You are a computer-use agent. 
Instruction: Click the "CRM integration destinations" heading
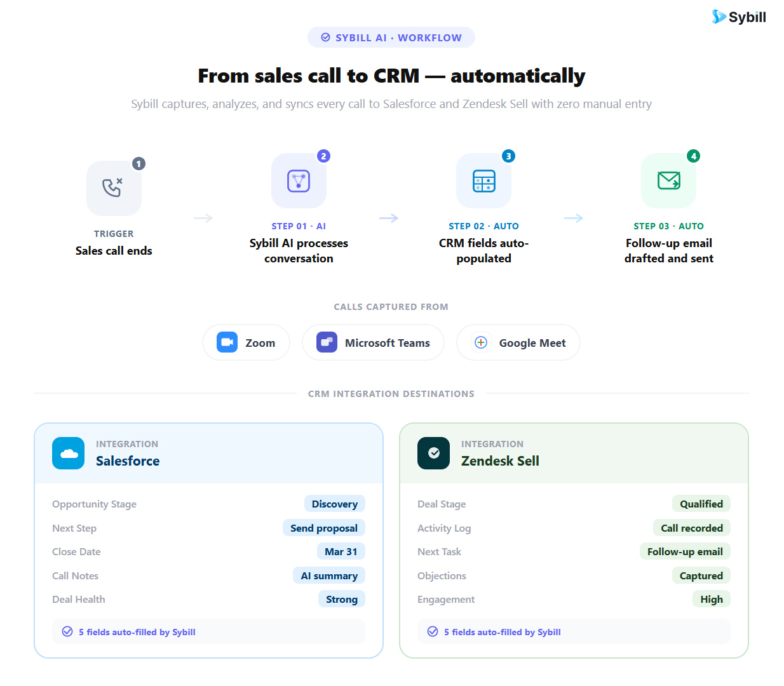(391, 394)
